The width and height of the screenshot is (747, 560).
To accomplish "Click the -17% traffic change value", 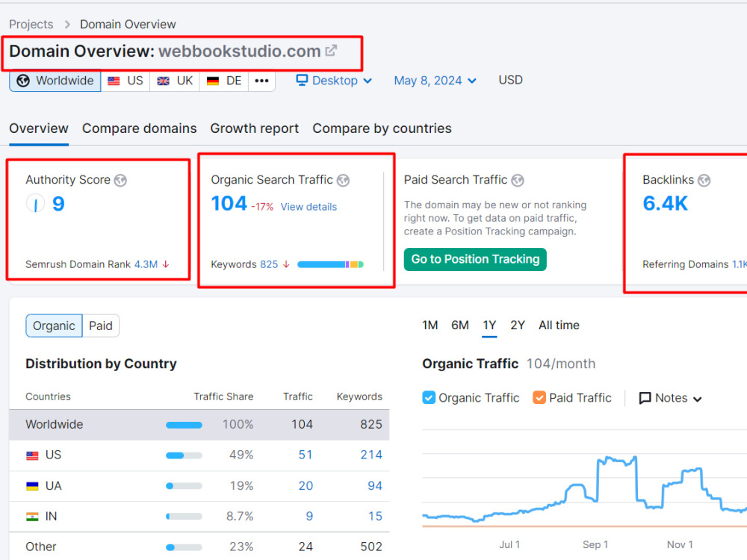I will coord(262,207).
